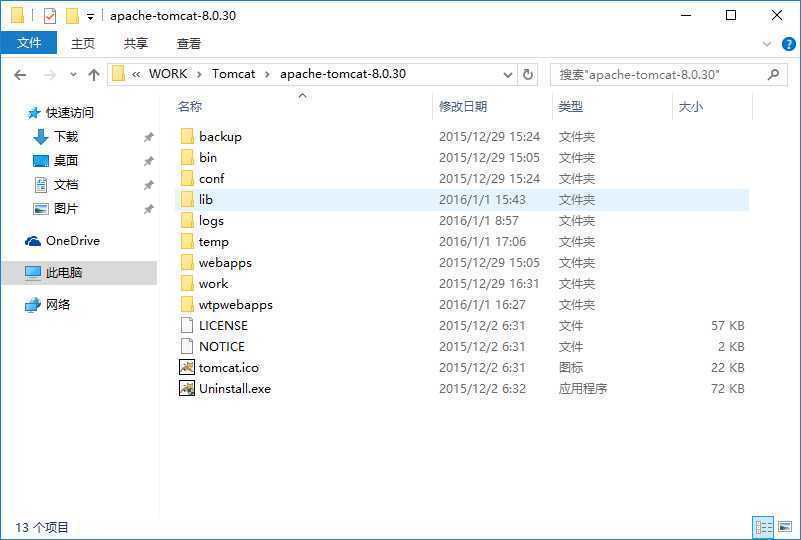Click the 应用程序 type cell
The height and width of the screenshot is (540, 801).
click(x=583, y=388)
